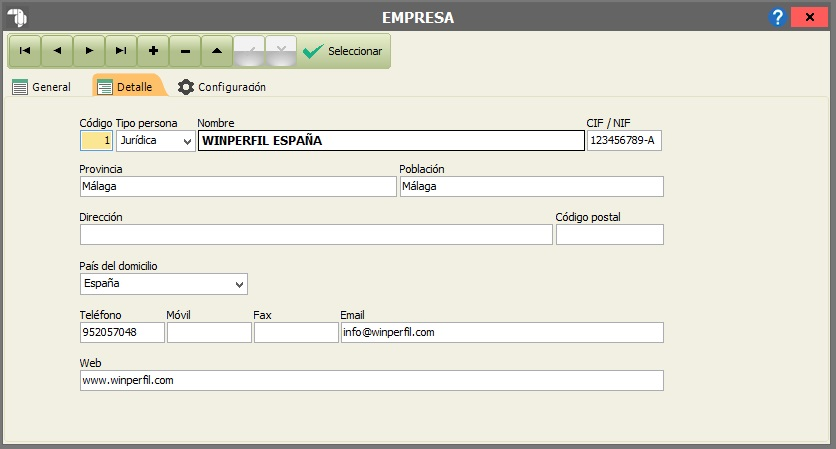Screen dimensions: 836x449
Task: Click the empty Móvil field
Action: 209,332
